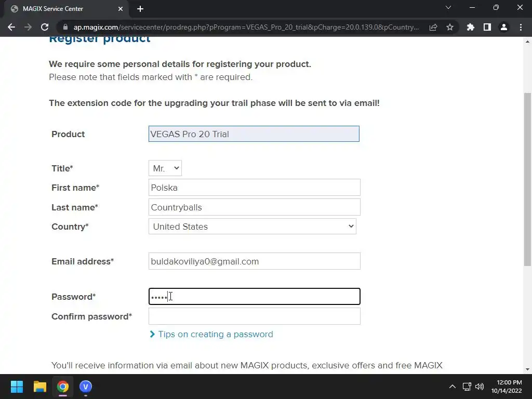Focus the Password field
Image resolution: width=532 pixels, height=399 pixels.
(255, 297)
